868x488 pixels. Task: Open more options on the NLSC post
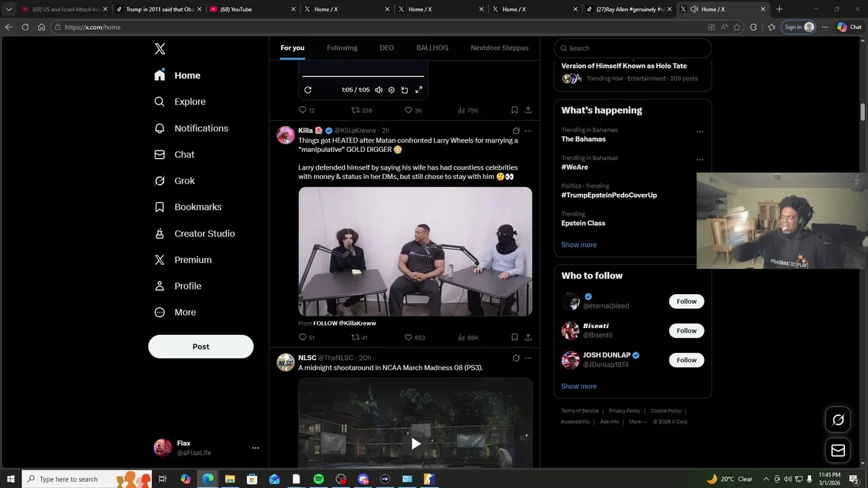point(528,358)
